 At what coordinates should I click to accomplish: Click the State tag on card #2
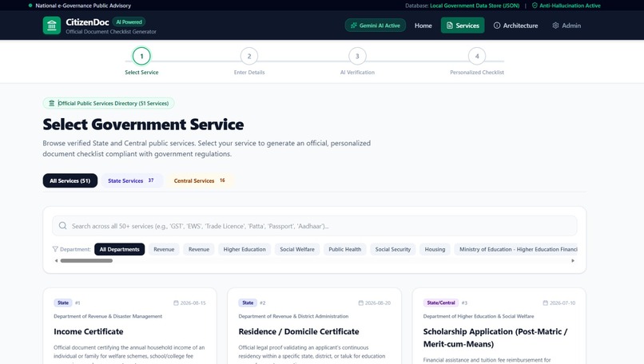[248, 303]
